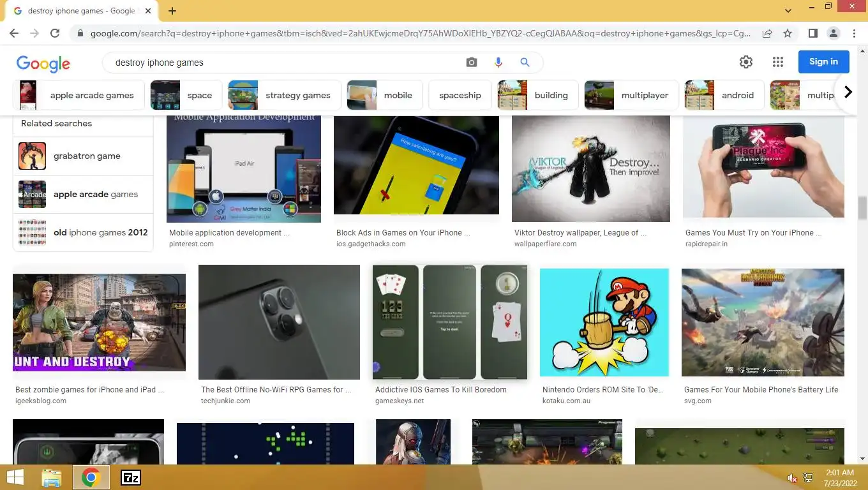Select the building filter chip
Viewport: 868px width, 490px height.
click(538, 95)
